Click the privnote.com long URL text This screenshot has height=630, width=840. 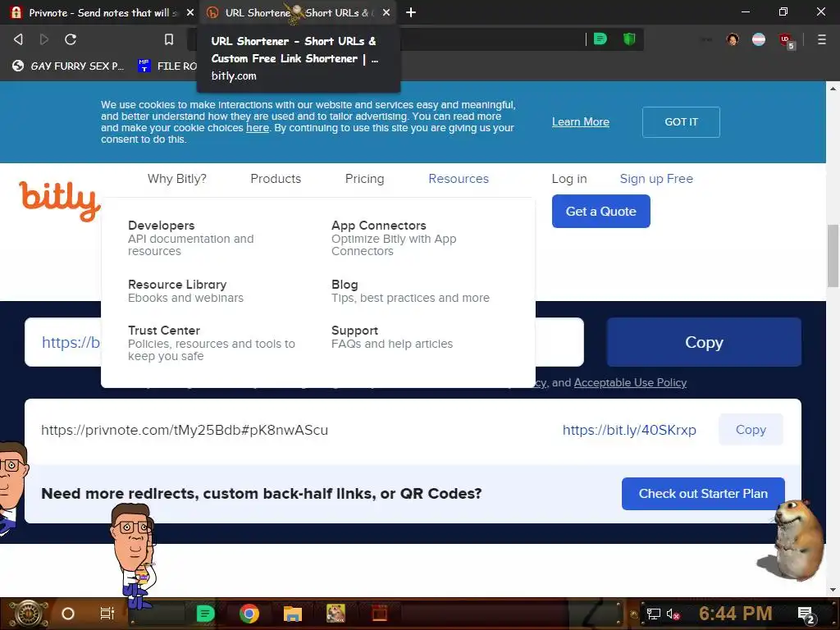(185, 430)
